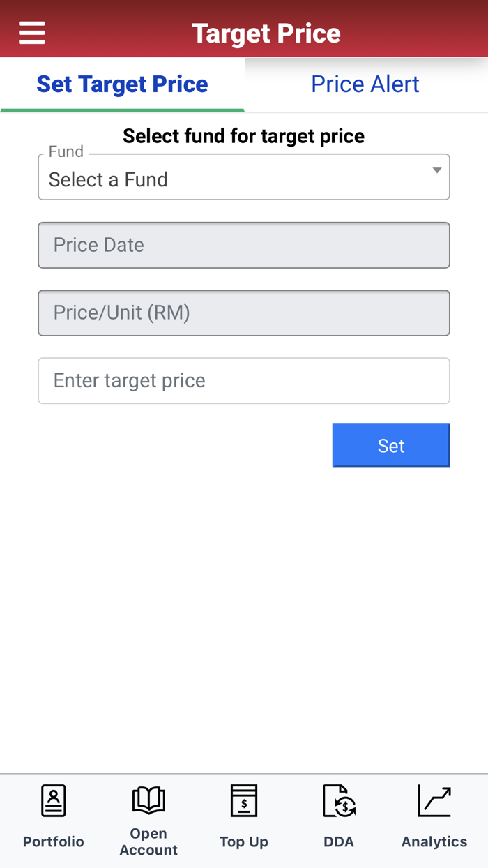Tap the Analytics label text
The height and width of the screenshot is (868, 488).
[x=434, y=841]
